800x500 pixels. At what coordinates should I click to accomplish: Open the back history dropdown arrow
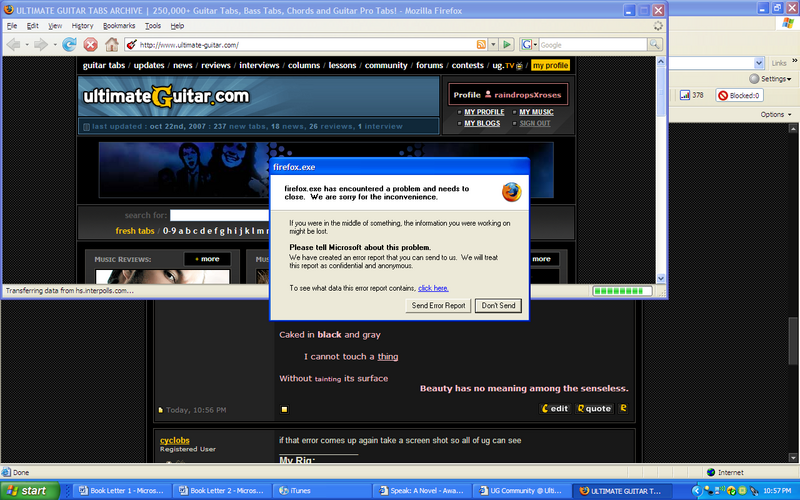pos(27,45)
